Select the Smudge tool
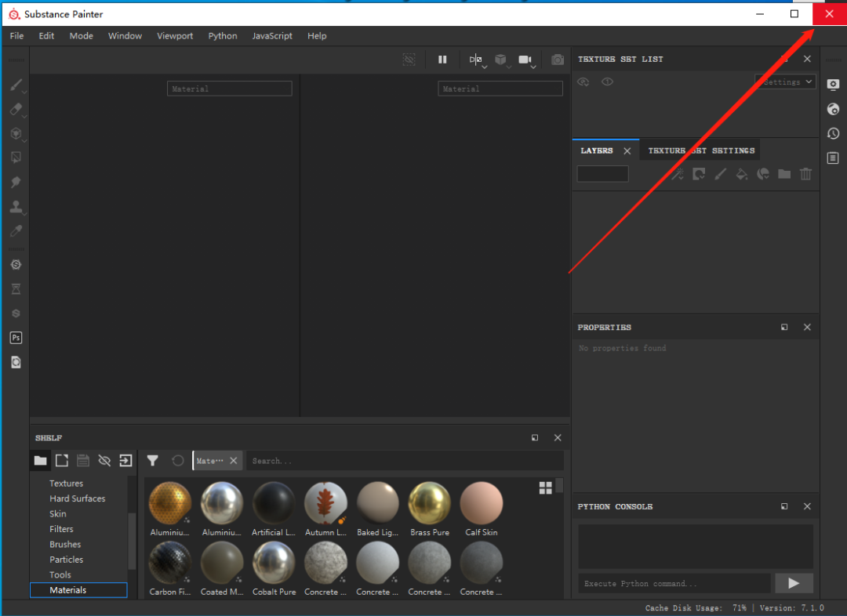Viewport: 847px width, 616px height. coord(16,182)
